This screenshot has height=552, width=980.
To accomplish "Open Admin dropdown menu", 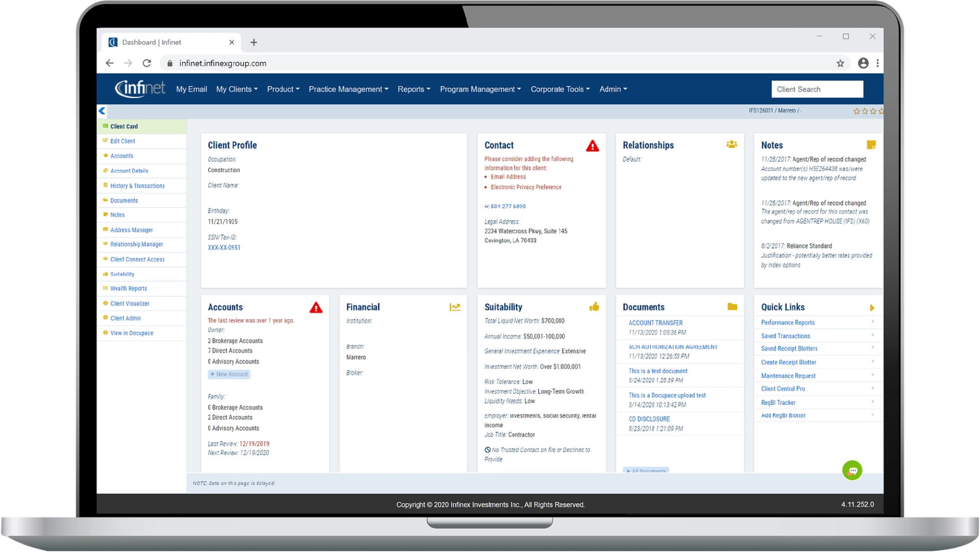I will [613, 89].
